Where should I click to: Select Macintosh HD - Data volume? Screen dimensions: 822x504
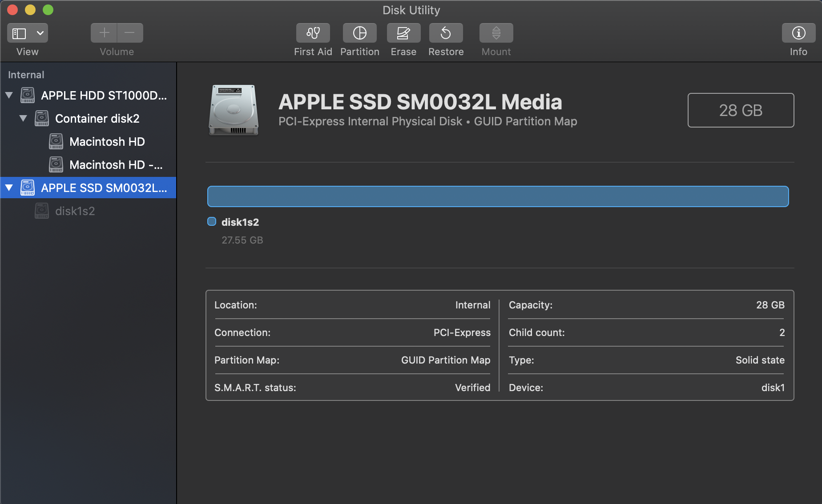click(88, 164)
